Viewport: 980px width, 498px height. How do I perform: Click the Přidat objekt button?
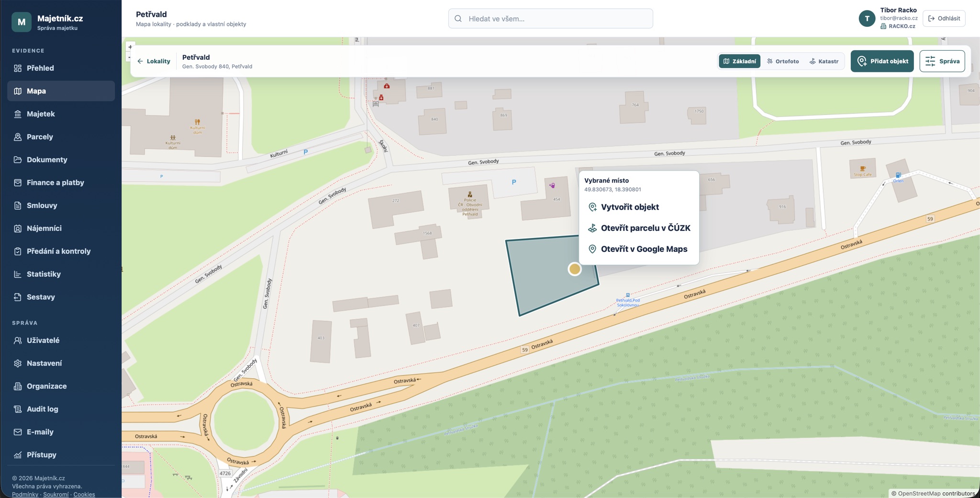click(x=882, y=61)
